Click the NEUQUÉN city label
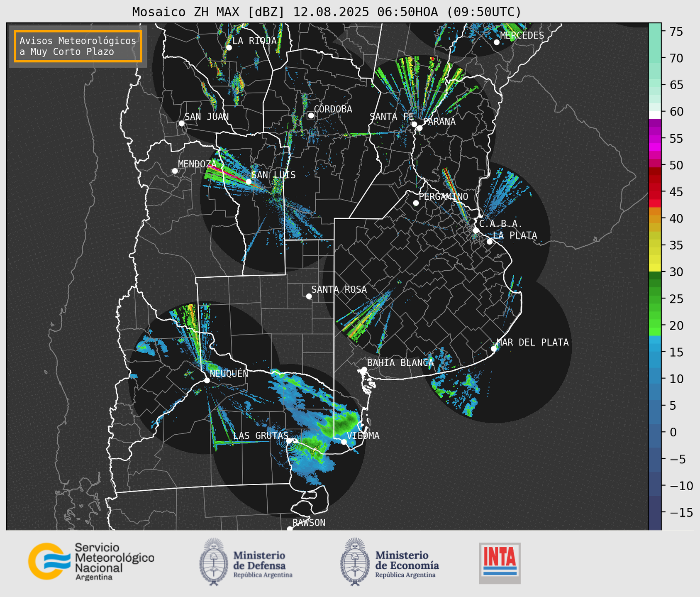The image size is (700, 597). pyautogui.click(x=229, y=373)
